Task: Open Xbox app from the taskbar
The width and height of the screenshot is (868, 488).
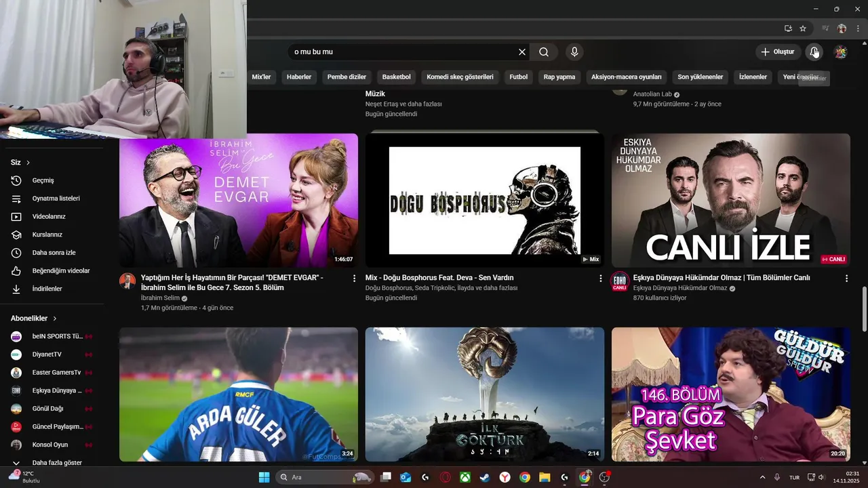Action: point(465,477)
